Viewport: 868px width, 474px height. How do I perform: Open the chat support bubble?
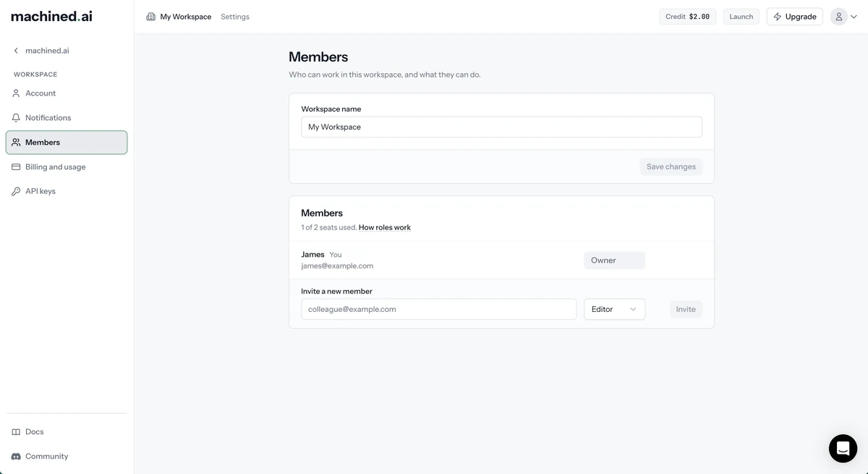[x=843, y=449]
